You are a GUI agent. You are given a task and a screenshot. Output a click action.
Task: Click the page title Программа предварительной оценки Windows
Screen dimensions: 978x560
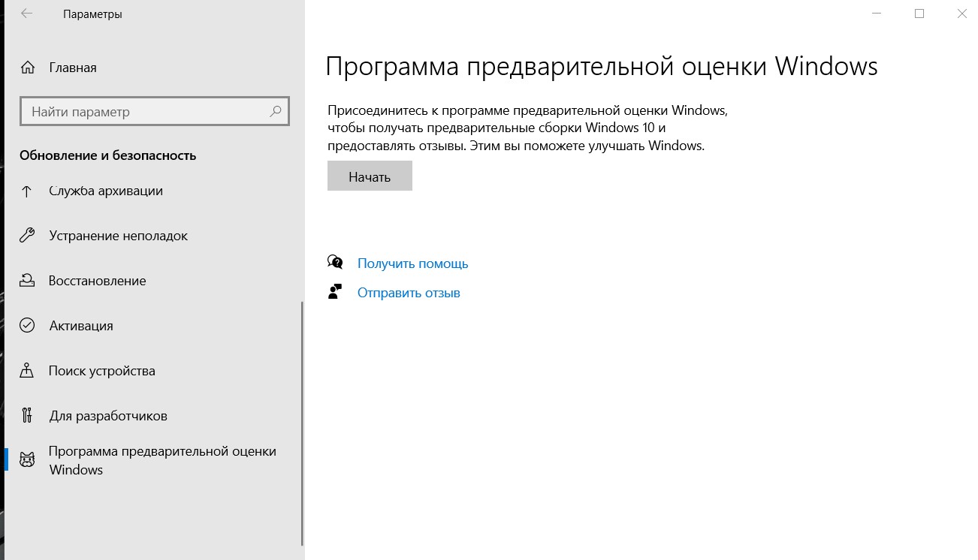click(602, 66)
